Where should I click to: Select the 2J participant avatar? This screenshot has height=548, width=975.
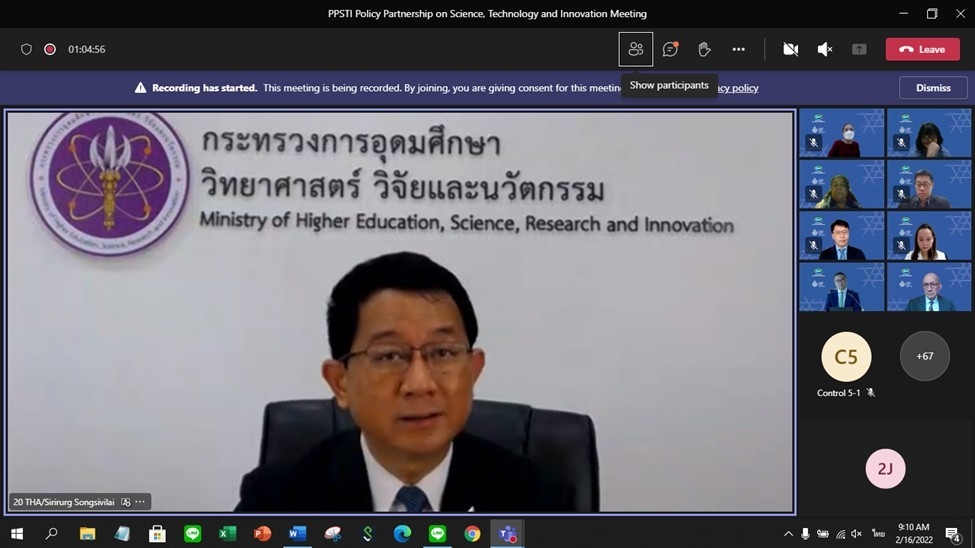[x=885, y=469]
